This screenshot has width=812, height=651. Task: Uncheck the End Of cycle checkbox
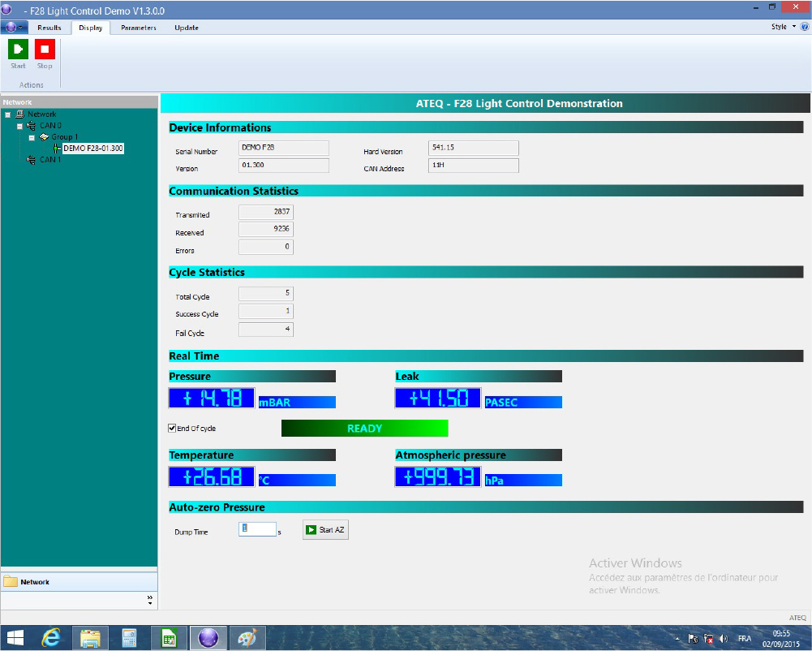(172, 428)
